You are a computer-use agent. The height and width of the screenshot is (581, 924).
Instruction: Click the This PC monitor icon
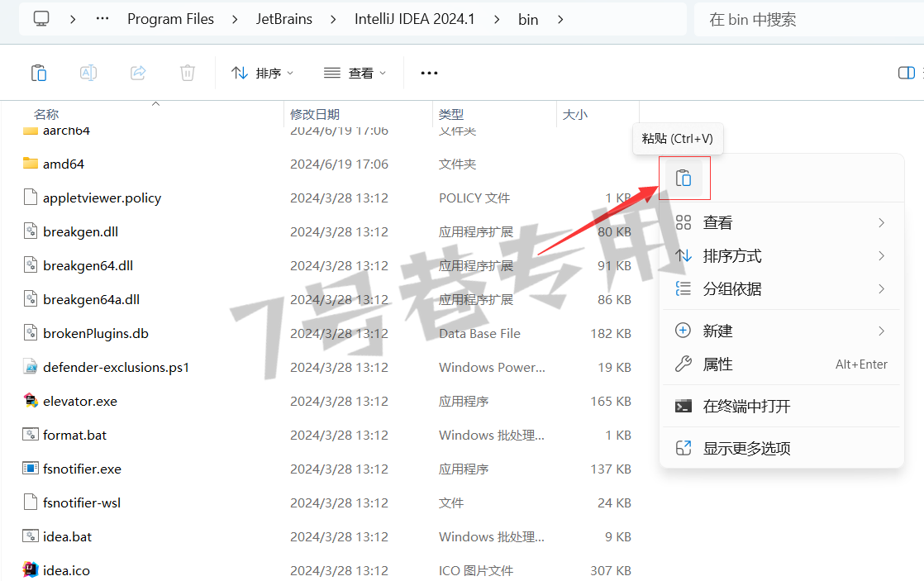[x=41, y=19]
